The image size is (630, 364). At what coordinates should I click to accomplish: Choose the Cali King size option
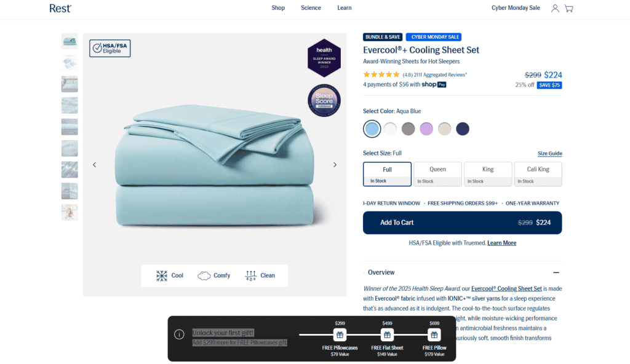pos(538,174)
